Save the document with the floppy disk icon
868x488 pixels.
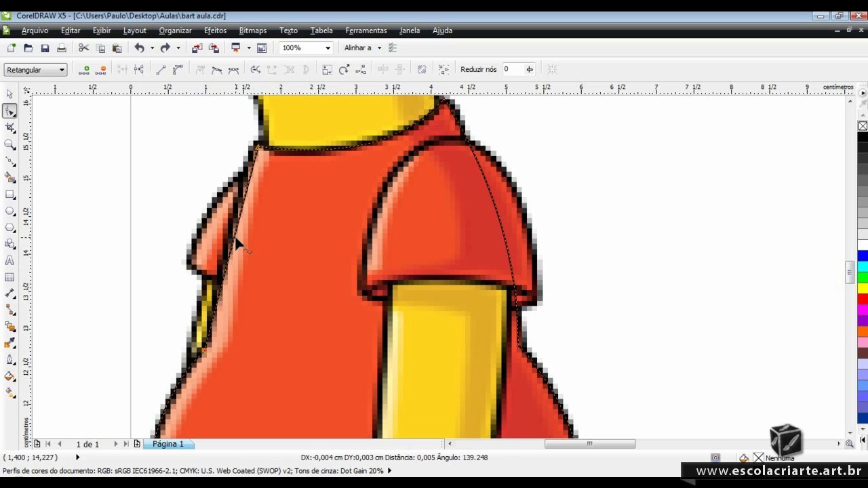tap(45, 48)
